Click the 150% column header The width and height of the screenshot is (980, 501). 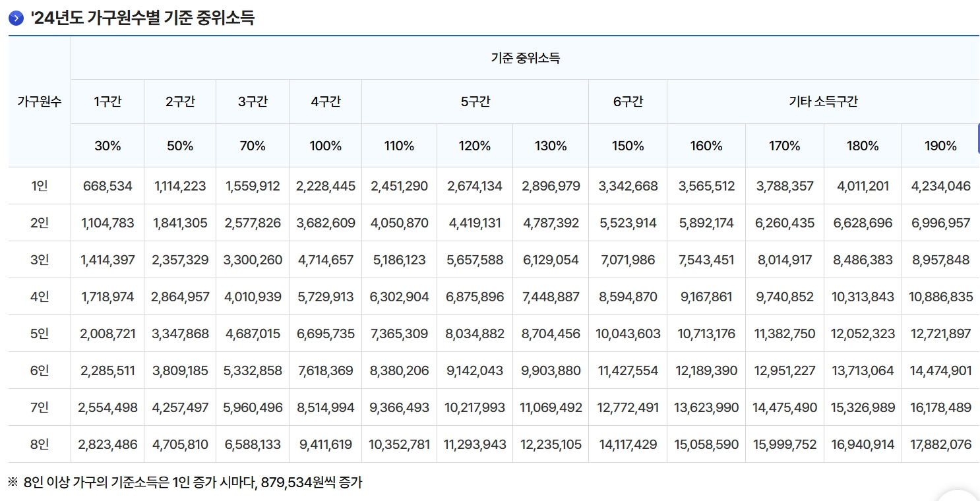click(628, 146)
